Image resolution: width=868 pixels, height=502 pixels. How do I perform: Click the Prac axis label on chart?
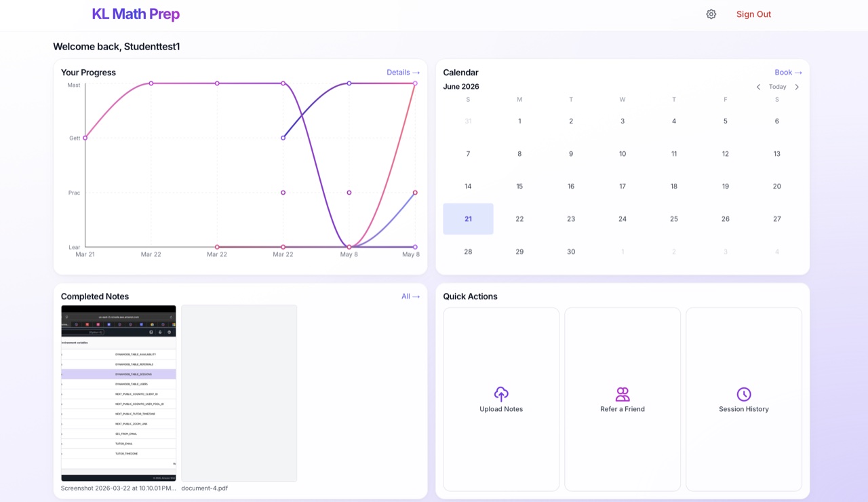75,193
